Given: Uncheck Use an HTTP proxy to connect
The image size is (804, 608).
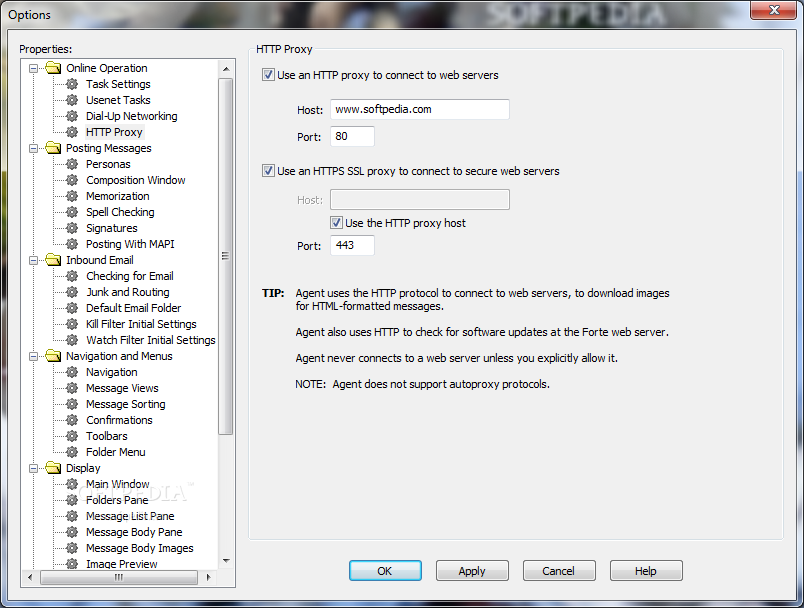Looking at the screenshot, I should pos(268,75).
